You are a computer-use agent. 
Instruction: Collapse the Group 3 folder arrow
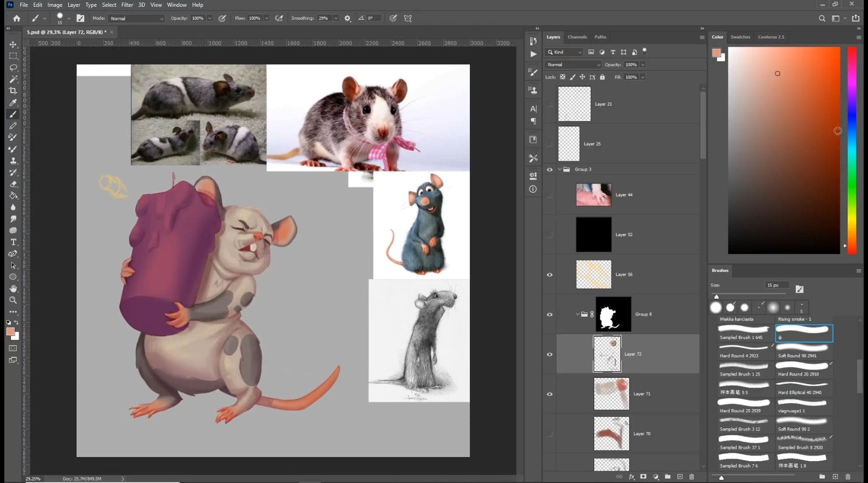560,169
